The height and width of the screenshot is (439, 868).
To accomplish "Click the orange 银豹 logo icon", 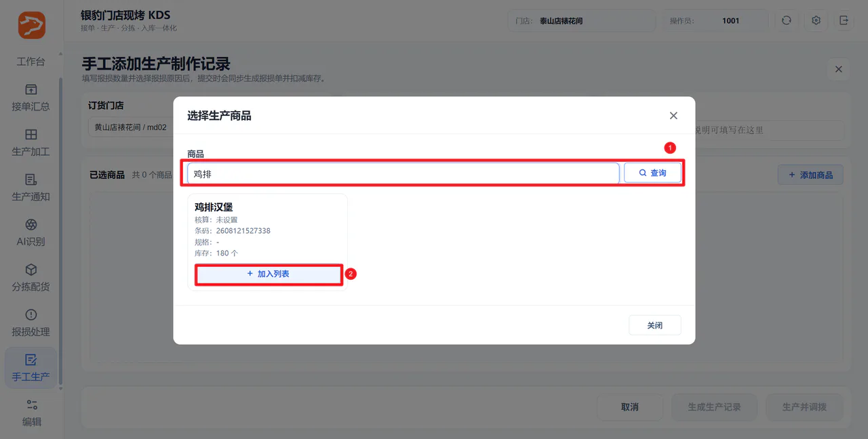I will tap(31, 25).
